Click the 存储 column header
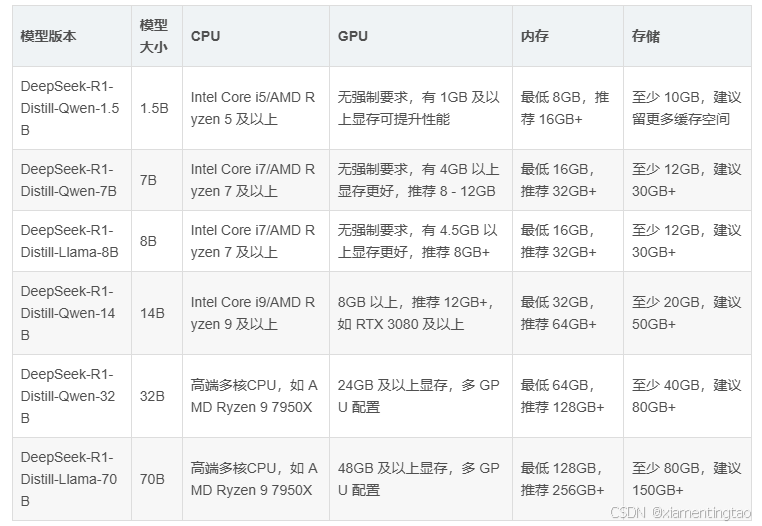 [x=687, y=36]
